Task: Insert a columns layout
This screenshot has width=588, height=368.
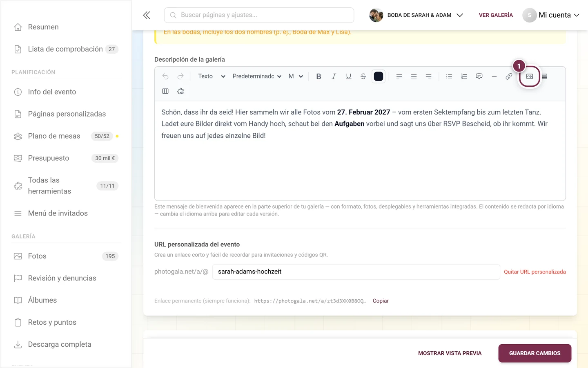Action: click(x=165, y=91)
